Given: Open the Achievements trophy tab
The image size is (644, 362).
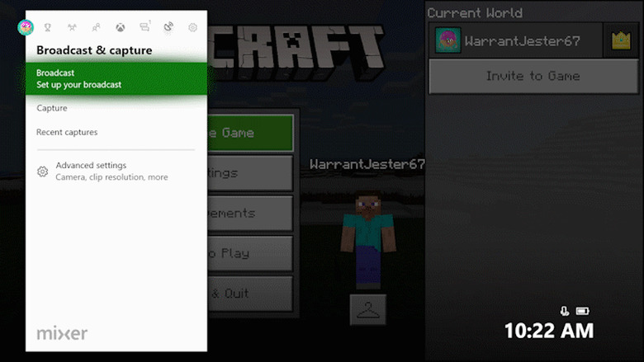Looking at the screenshot, I should 48,27.
